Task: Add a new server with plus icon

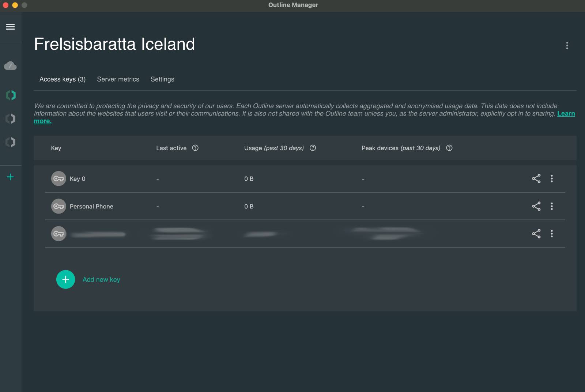Action: tap(10, 177)
